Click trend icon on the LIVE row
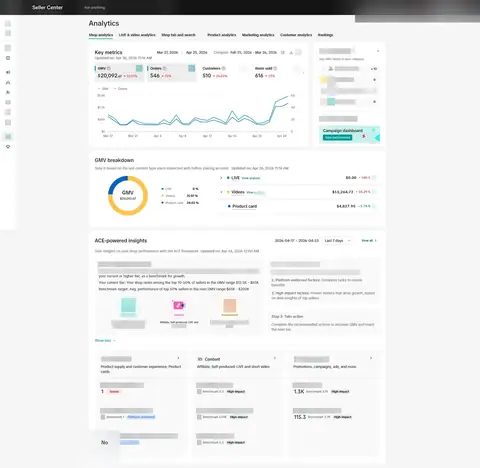 [374, 178]
